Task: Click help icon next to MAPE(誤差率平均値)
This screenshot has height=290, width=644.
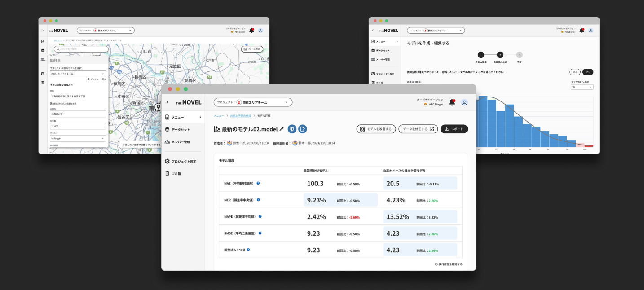Action: (260, 216)
